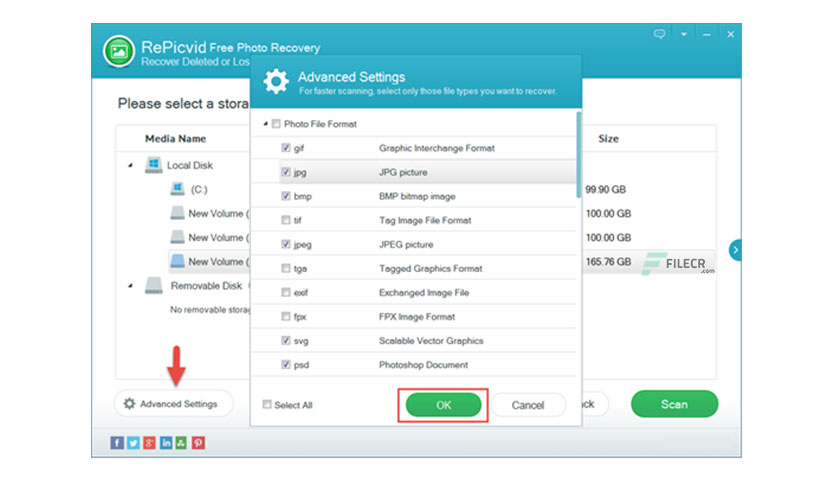This screenshot has height=484, width=836.
Task: Click the 99.90 GB size value
Action: [605, 189]
